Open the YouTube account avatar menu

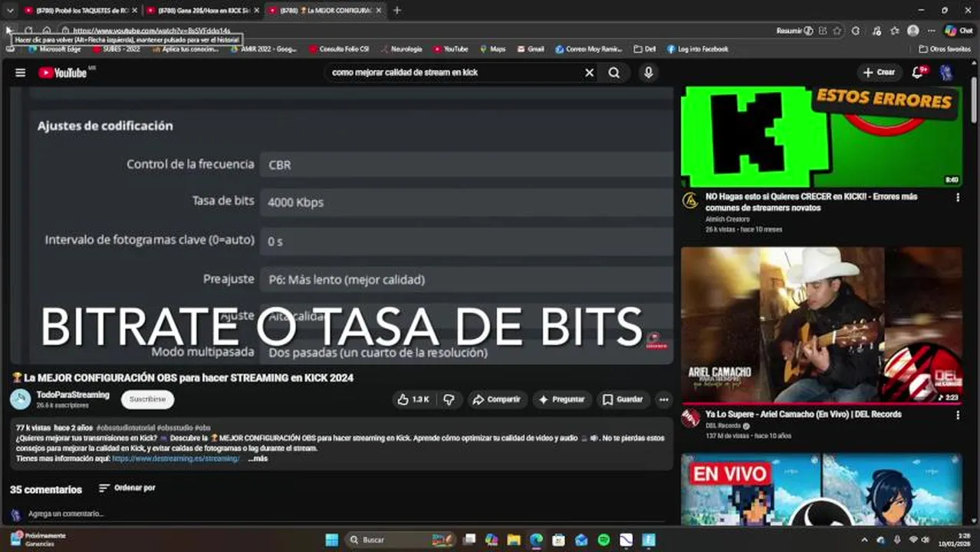click(x=946, y=73)
